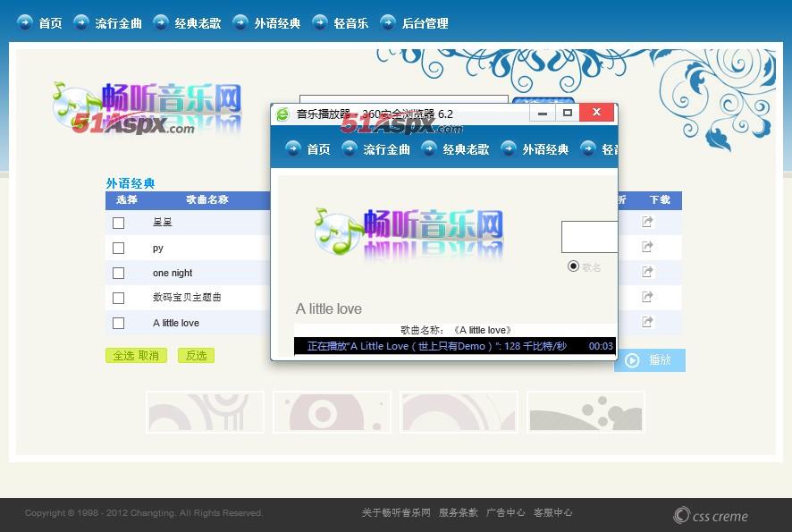This screenshot has width=792, height=532.
Task: Select song name one night in list
Action: tap(173, 273)
